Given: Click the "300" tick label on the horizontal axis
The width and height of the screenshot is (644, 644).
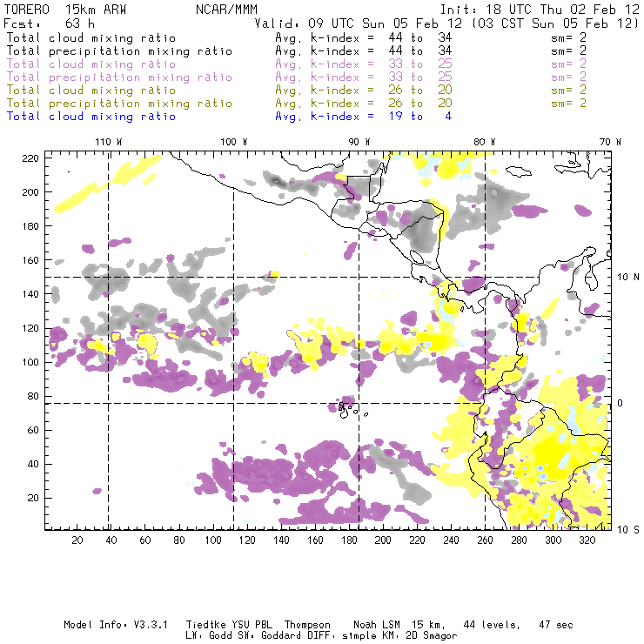Looking at the screenshot, I should (553, 540).
